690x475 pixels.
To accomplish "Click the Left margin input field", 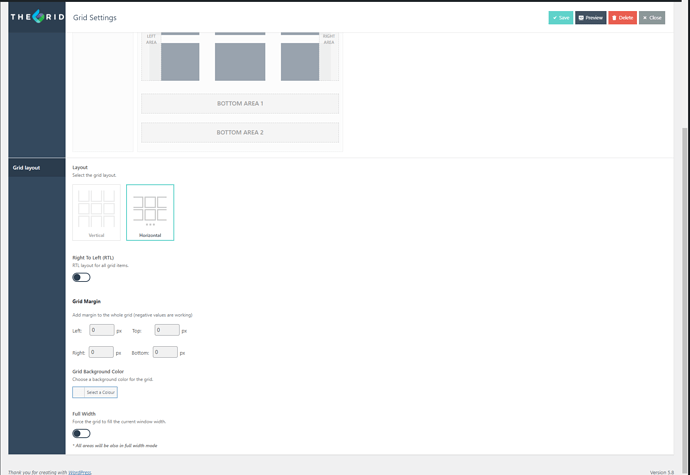I will 101,330.
